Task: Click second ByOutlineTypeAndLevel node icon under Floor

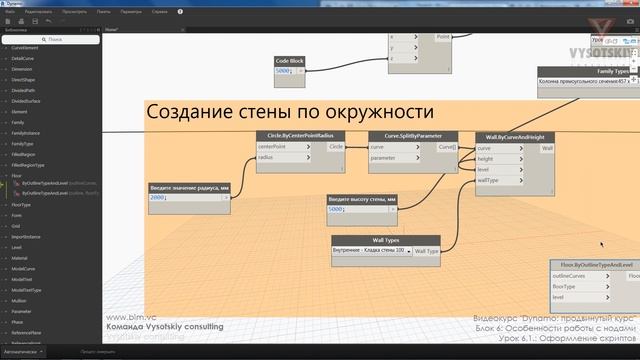Action: [17, 193]
